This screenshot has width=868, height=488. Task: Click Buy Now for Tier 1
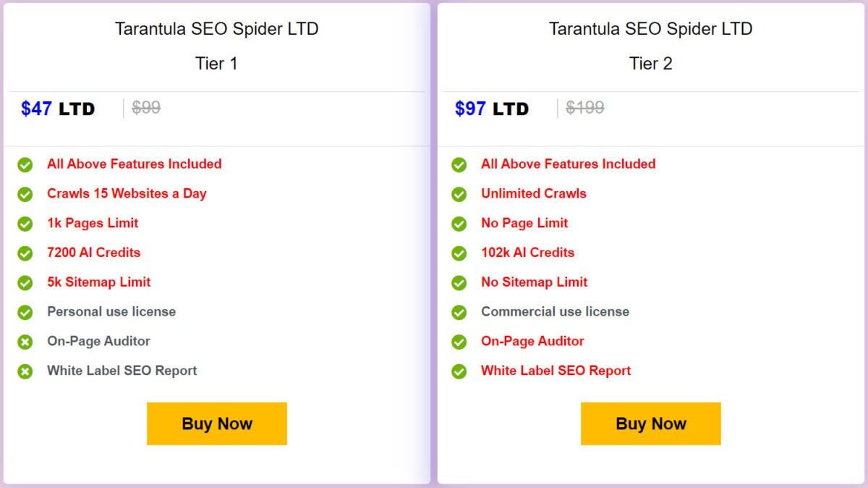[216, 424]
